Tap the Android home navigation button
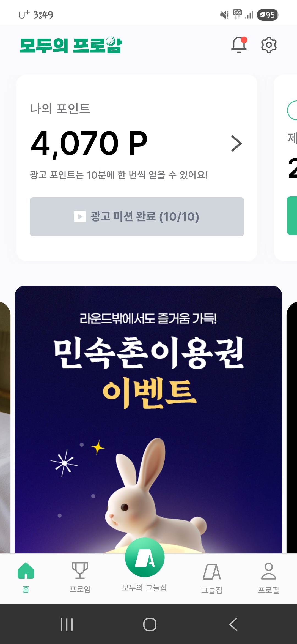 (150, 624)
